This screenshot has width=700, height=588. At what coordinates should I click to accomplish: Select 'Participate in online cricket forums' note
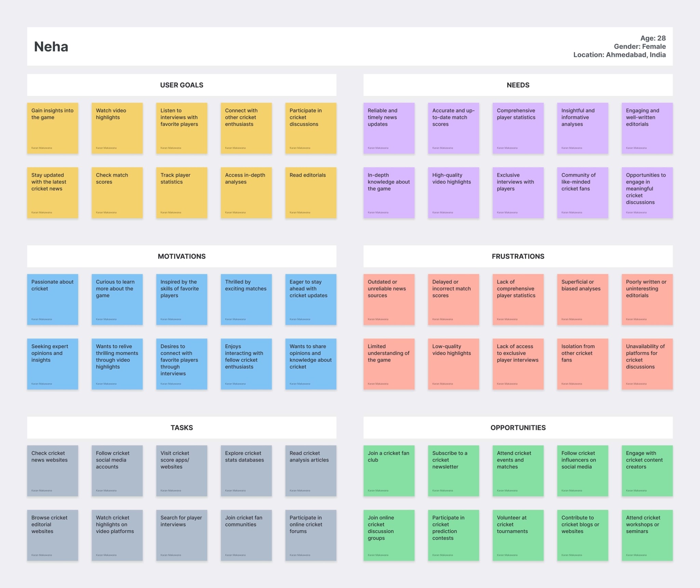click(311, 535)
